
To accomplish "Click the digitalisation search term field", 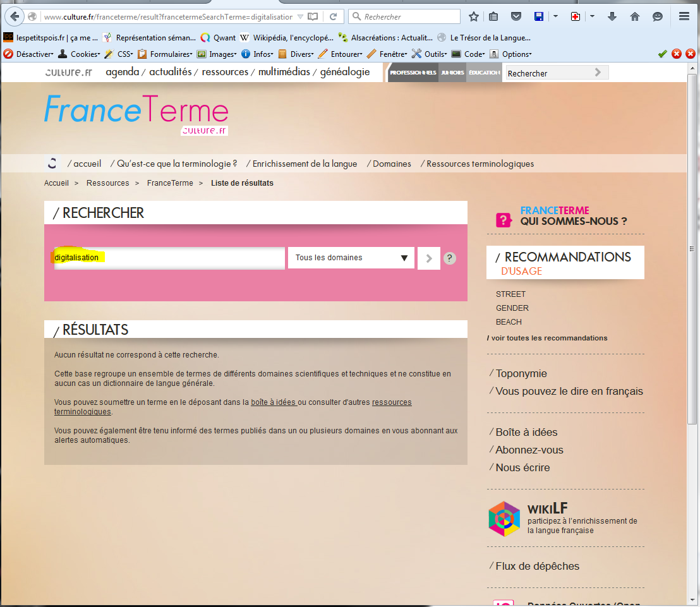I will point(169,258).
